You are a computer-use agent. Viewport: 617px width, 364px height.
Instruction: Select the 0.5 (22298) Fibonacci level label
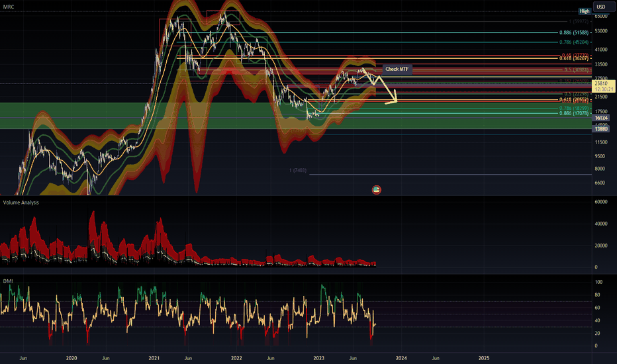pyautogui.click(x=577, y=94)
